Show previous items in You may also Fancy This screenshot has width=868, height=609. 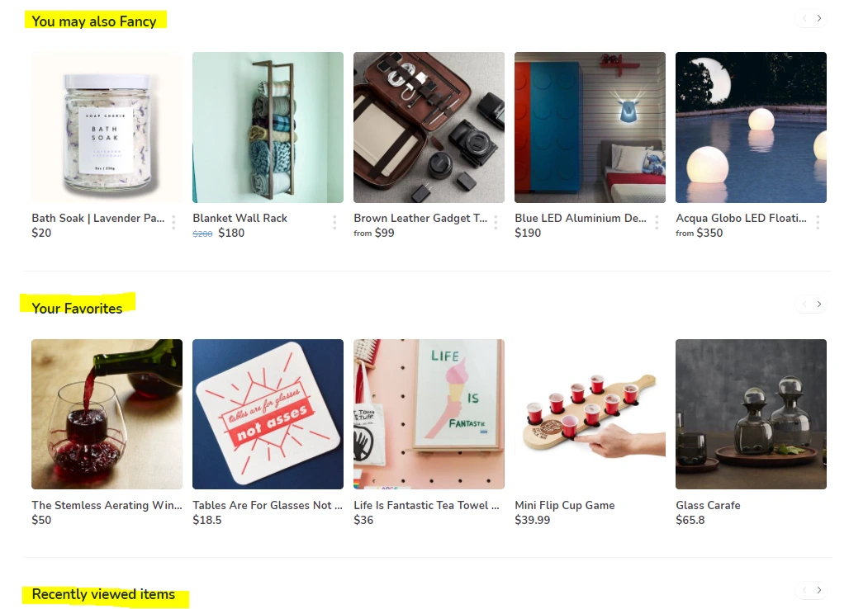point(804,18)
